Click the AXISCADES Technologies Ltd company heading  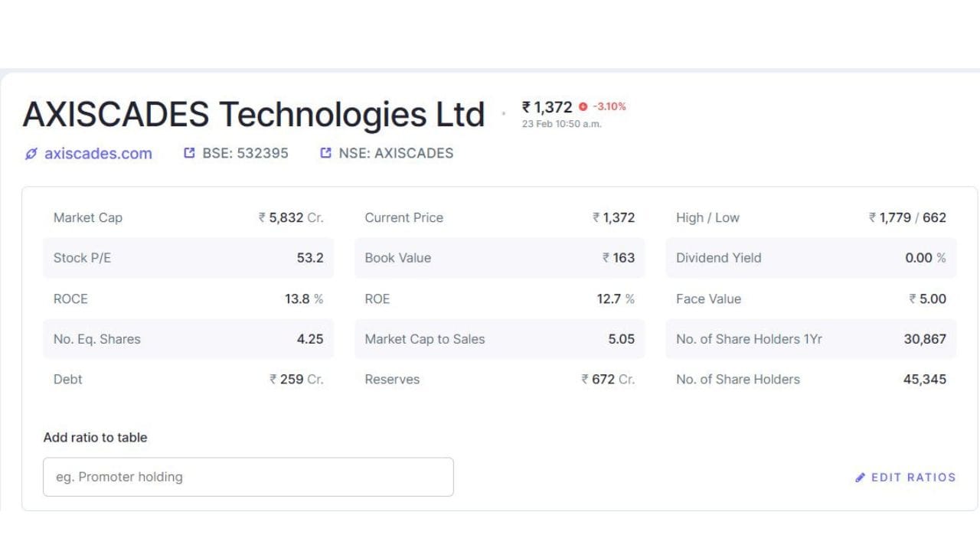point(253,115)
